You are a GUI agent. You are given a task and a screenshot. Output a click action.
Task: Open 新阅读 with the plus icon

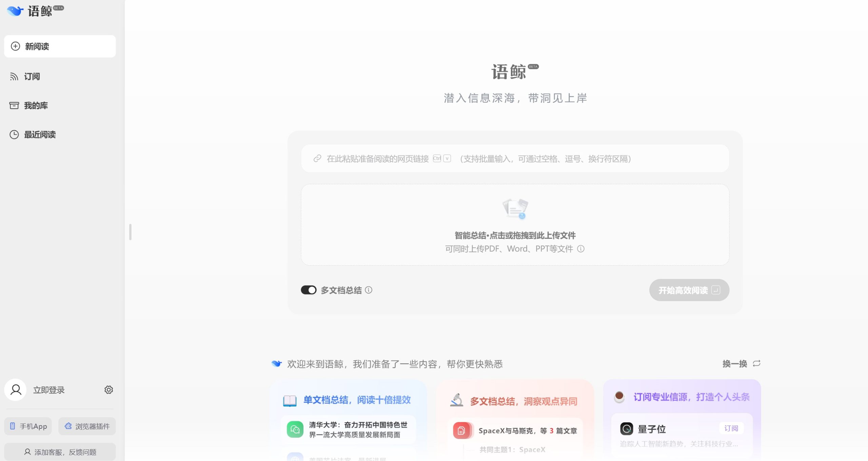(x=15, y=46)
